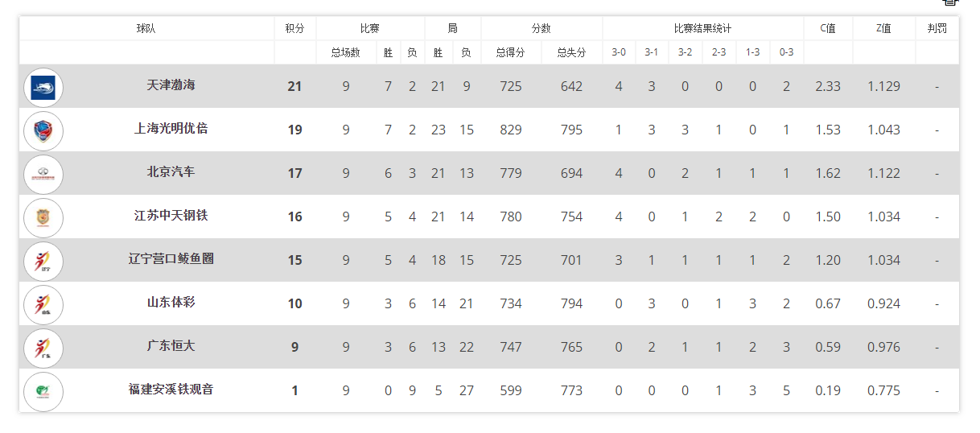
Task: Click the print icon above the table
Action: coord(950,2)
